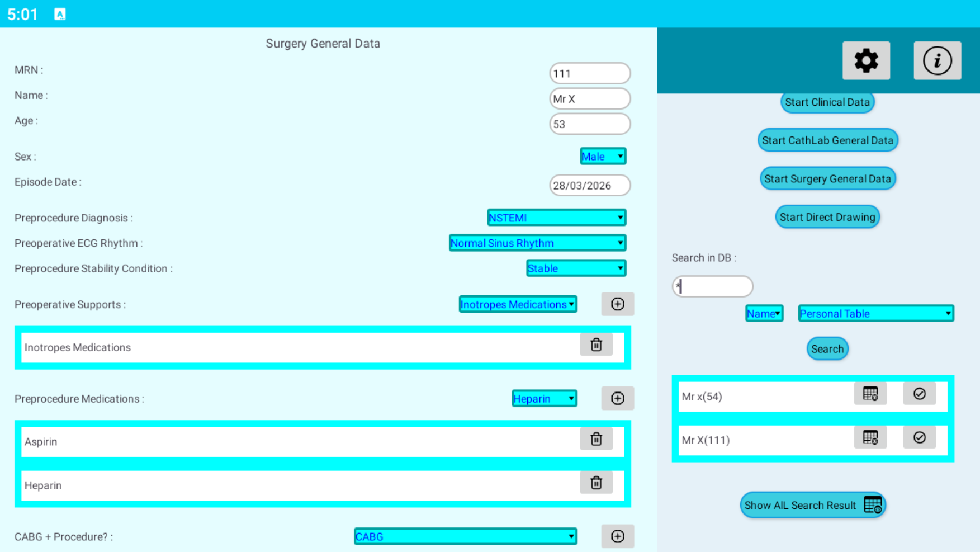This screenshot has height=552, width=980.
Task: Select the Mr X(111) record checkmark
Action: (919, 438)
